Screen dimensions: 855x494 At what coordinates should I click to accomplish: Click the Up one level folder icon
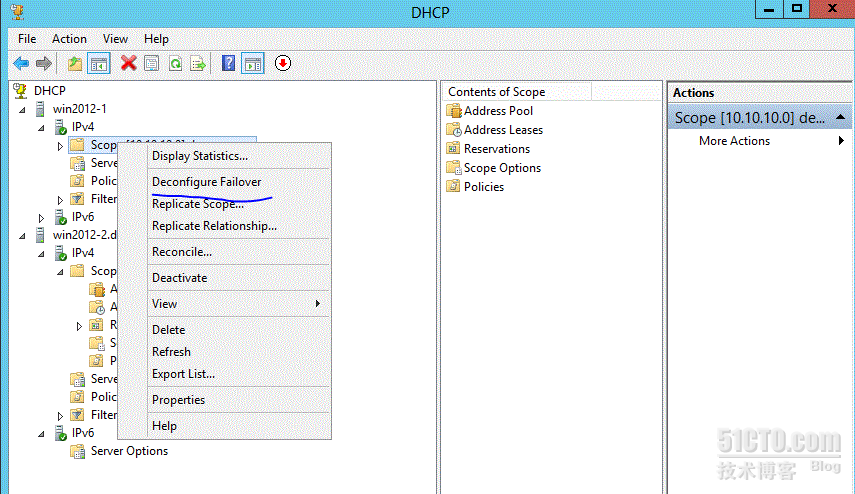(75, 63)
